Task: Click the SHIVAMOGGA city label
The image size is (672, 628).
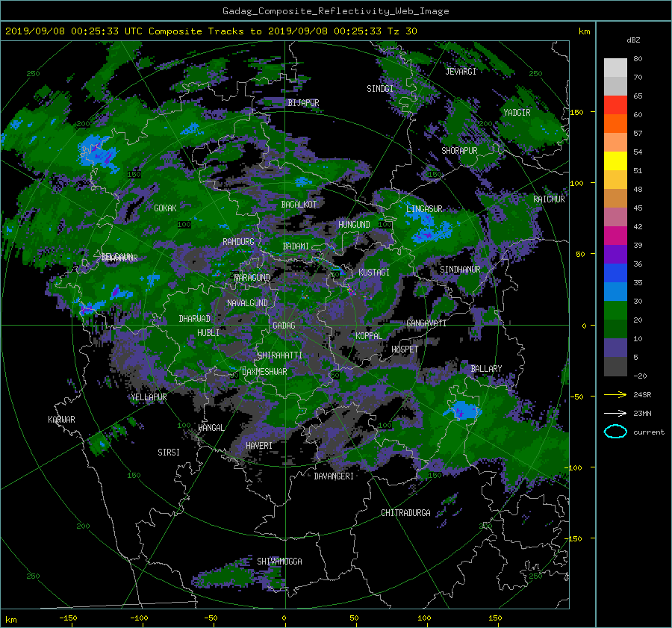Action: pos(279,561)
